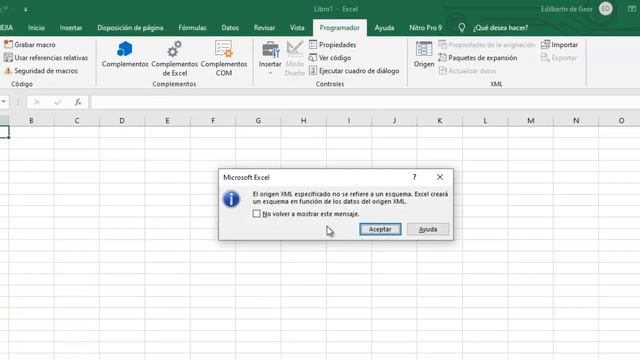
Task: Click Aceptar in the dialog
Action: (x=380, y=229)
